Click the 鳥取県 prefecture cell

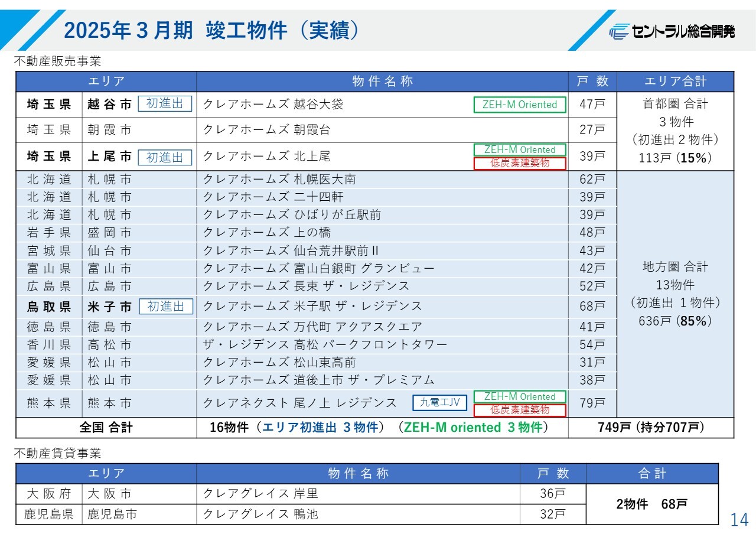point(49,307)
